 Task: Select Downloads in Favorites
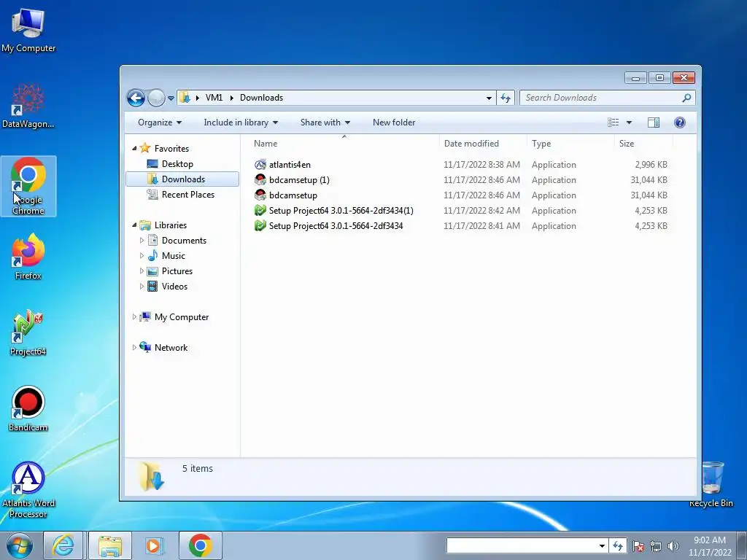pyautogui.click(x=183, y=179)
